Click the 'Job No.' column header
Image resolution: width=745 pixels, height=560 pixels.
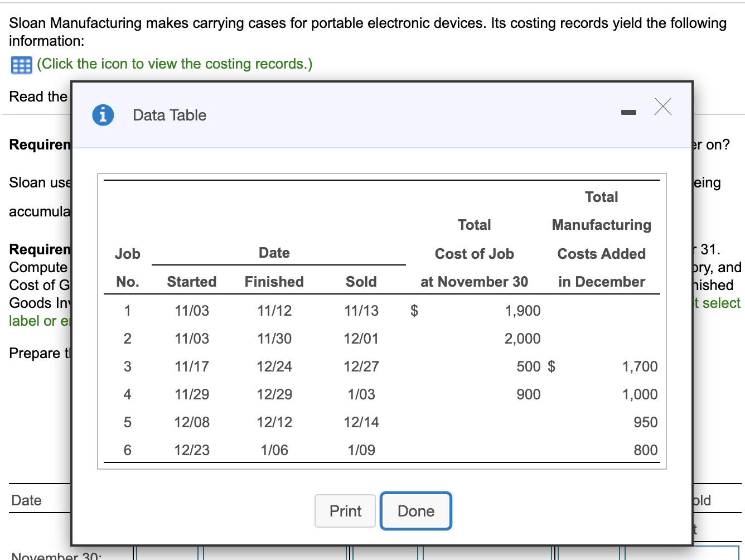(128, 268)
